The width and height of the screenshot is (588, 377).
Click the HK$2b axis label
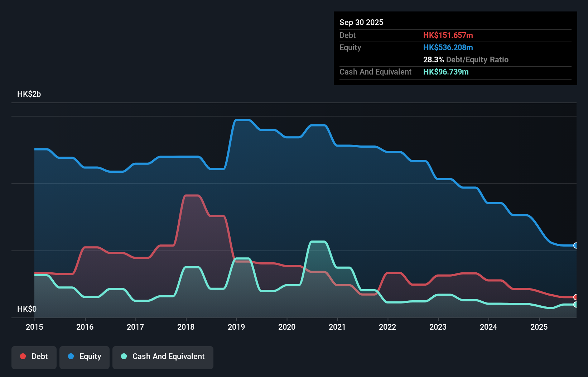29,94
